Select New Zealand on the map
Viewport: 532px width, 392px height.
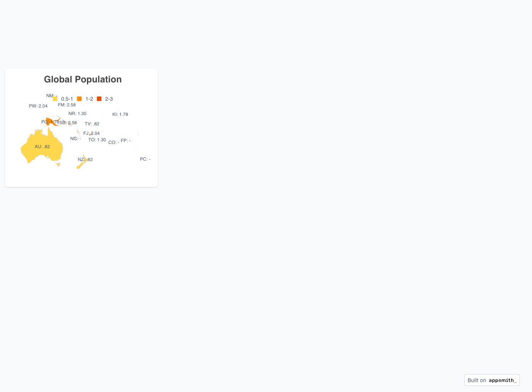(82, 162)
